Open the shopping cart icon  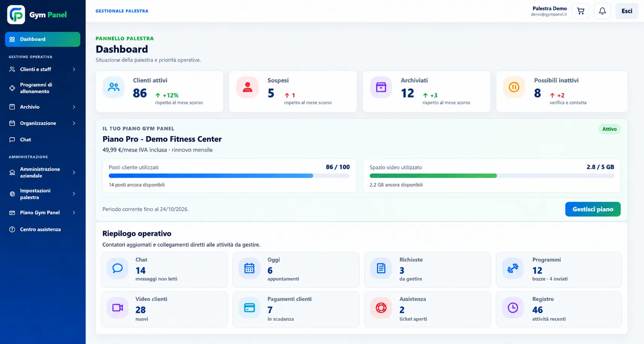(581, 11)
